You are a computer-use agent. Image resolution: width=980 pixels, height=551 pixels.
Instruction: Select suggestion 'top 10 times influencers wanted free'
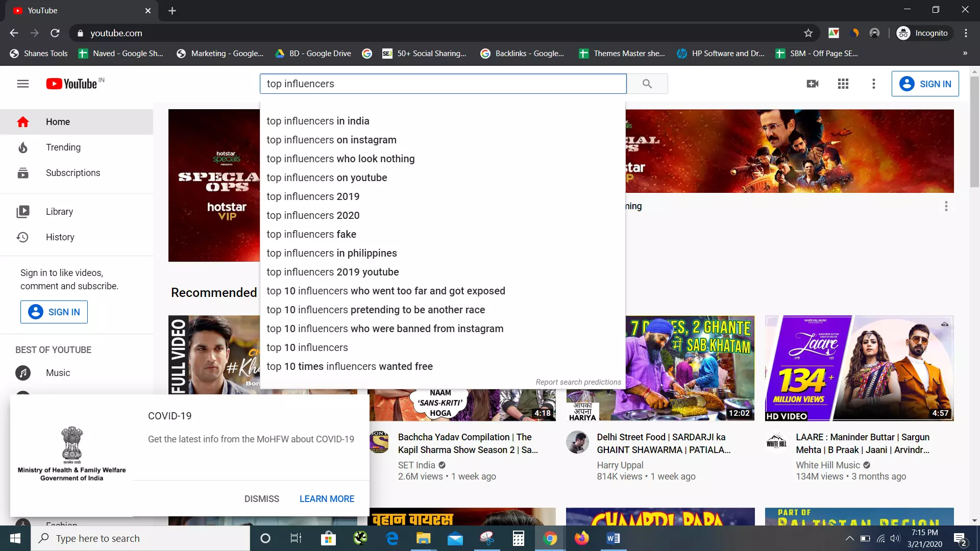point(443,366)
